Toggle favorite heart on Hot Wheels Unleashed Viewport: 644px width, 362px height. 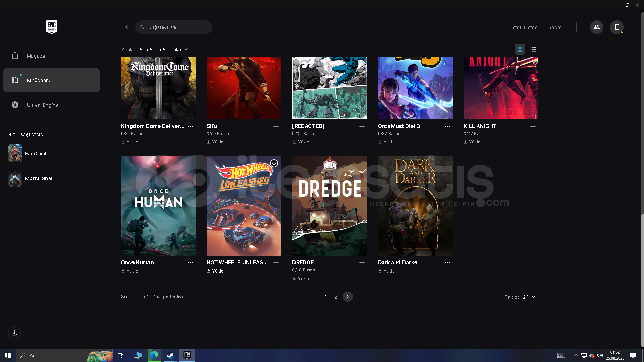[x=274, y=163]
